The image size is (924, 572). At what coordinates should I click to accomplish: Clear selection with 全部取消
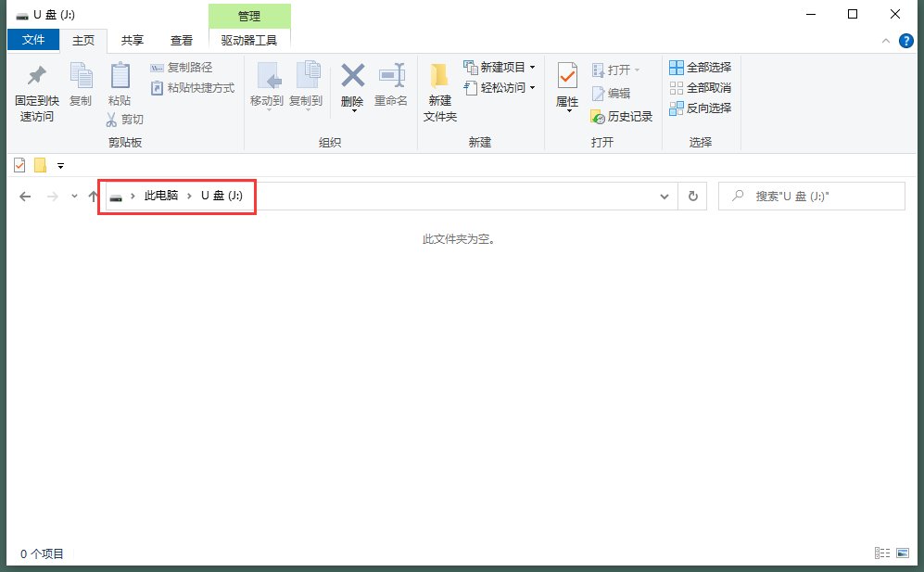tap(701, 87)
